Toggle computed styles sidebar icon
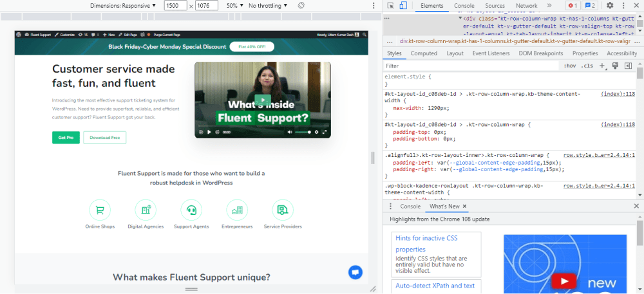Image resolution: width=644 pixels, height=294 pixels. 628,66
